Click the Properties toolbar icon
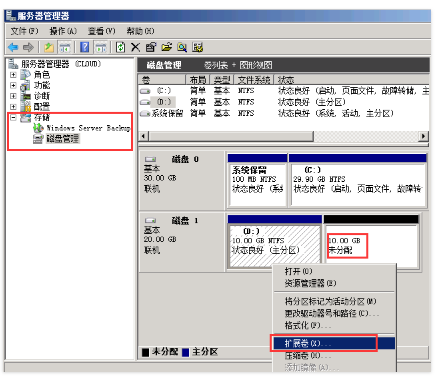This screenshot has width=446, height=378. click(151, 47)
